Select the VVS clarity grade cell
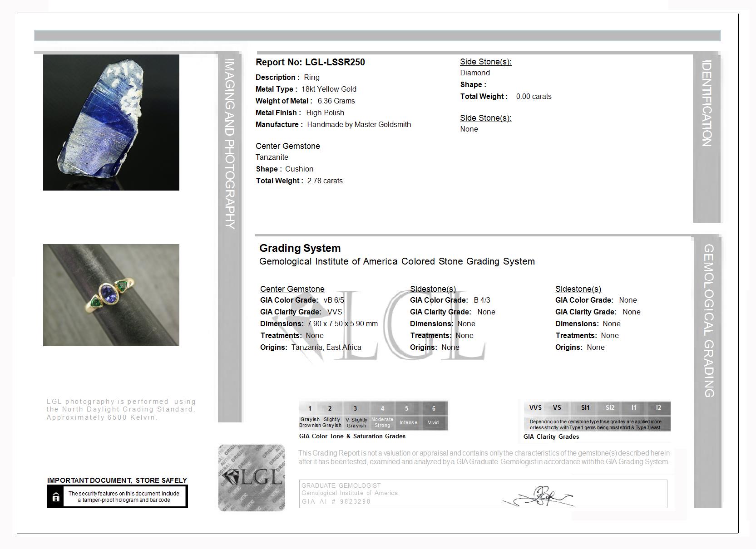 [535, 407]
